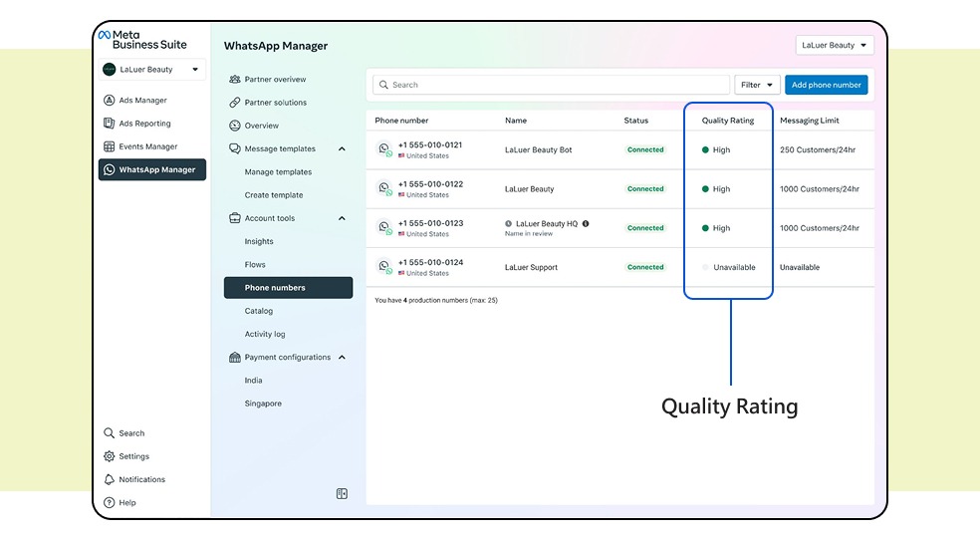The width and height of the screenshot is (980, 540).
Task: Open the Settings gear icon
Action: coord(110,456)
